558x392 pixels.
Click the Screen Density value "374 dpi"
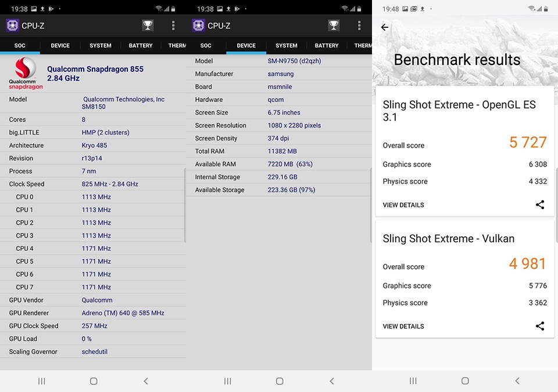click(278, 138)
